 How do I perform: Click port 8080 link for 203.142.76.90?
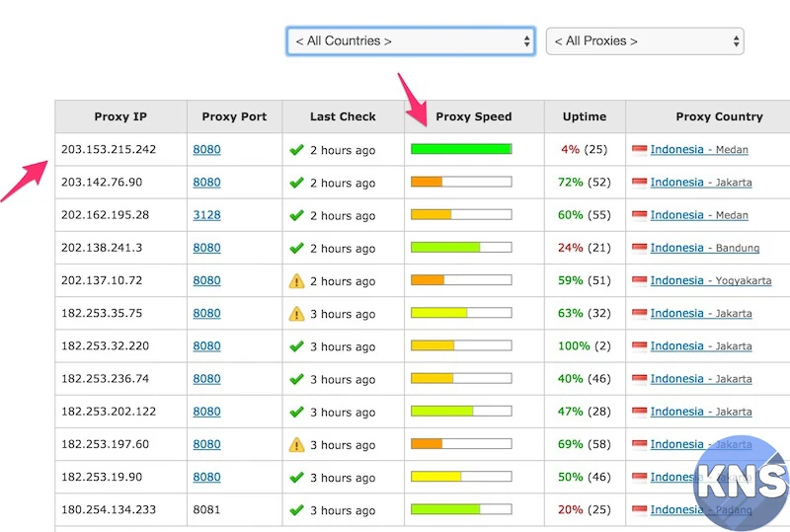coord(206,183)
